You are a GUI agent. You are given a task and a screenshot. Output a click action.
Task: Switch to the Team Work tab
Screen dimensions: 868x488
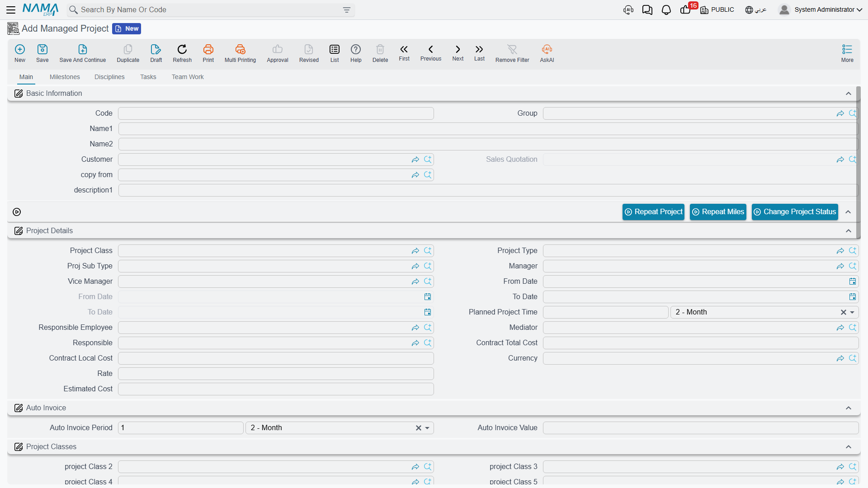pos(188,77)
